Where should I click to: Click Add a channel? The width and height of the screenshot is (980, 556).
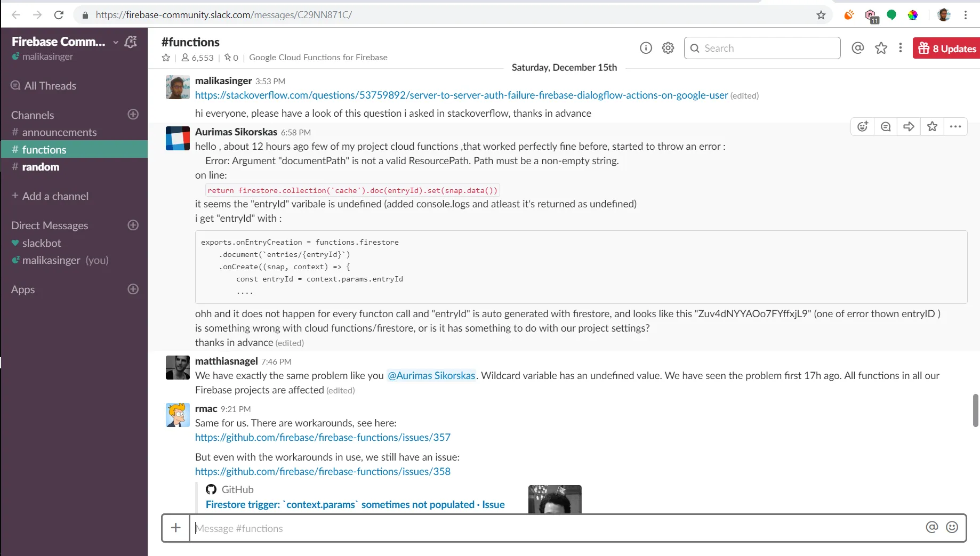[50, 196]
